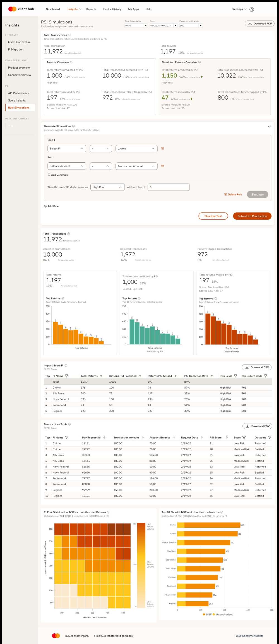Download CSV for Impact Score FI

tap(257, 367)
